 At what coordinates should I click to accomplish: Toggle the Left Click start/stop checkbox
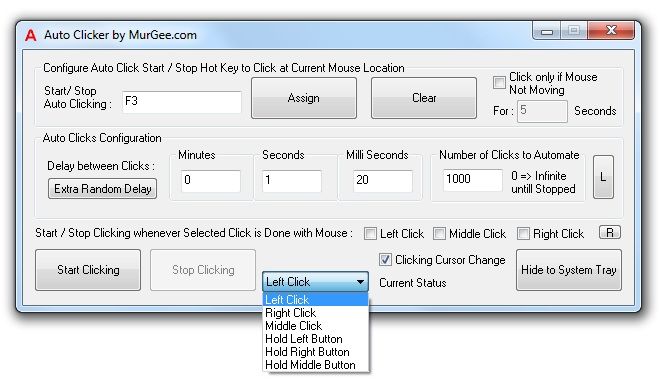click(370, 234)
